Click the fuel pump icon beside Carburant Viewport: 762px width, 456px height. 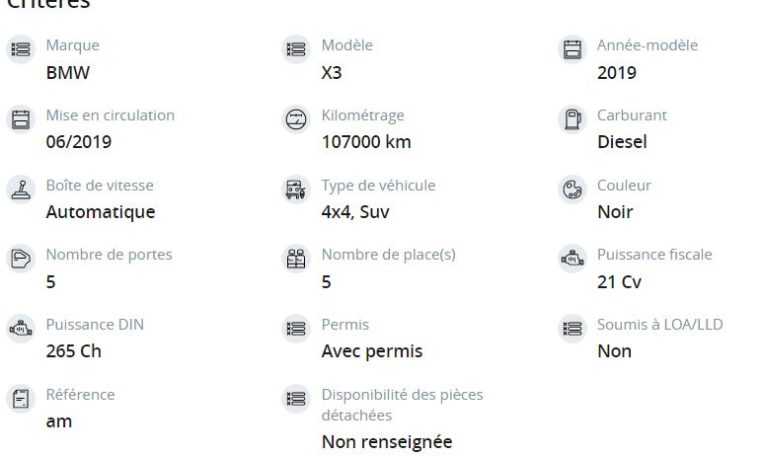572,119
